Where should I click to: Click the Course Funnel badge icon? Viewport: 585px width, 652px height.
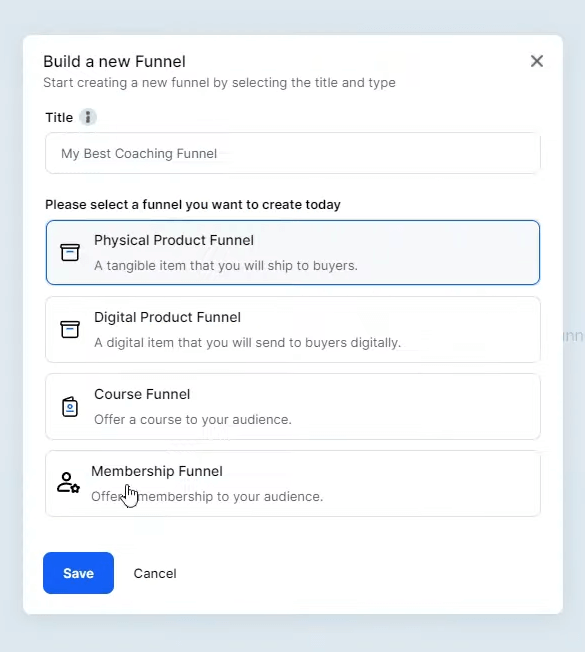coord(70,406)
